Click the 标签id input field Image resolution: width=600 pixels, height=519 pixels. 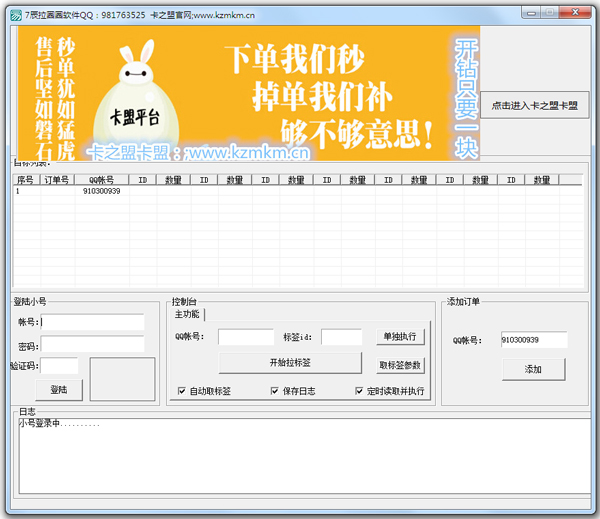(341, 337)
